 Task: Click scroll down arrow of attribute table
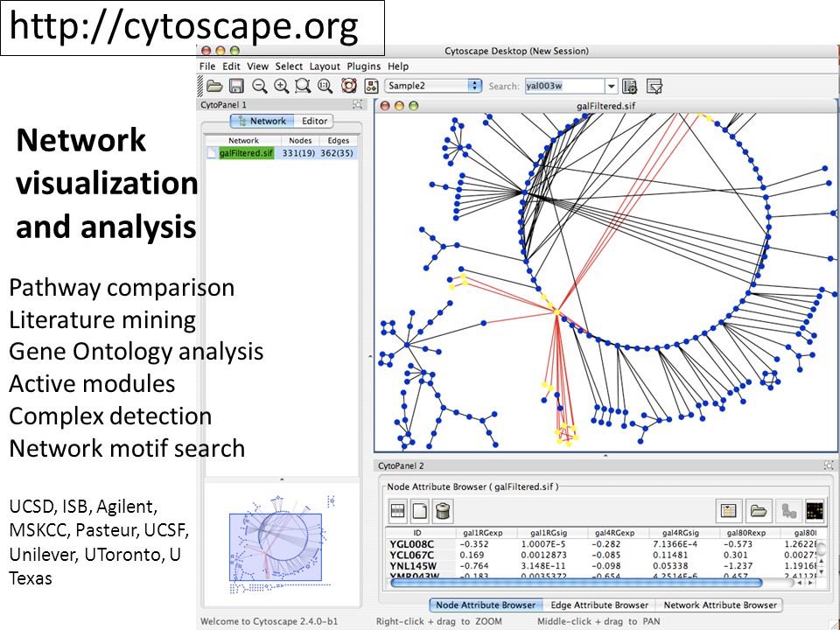click(821, 571)
